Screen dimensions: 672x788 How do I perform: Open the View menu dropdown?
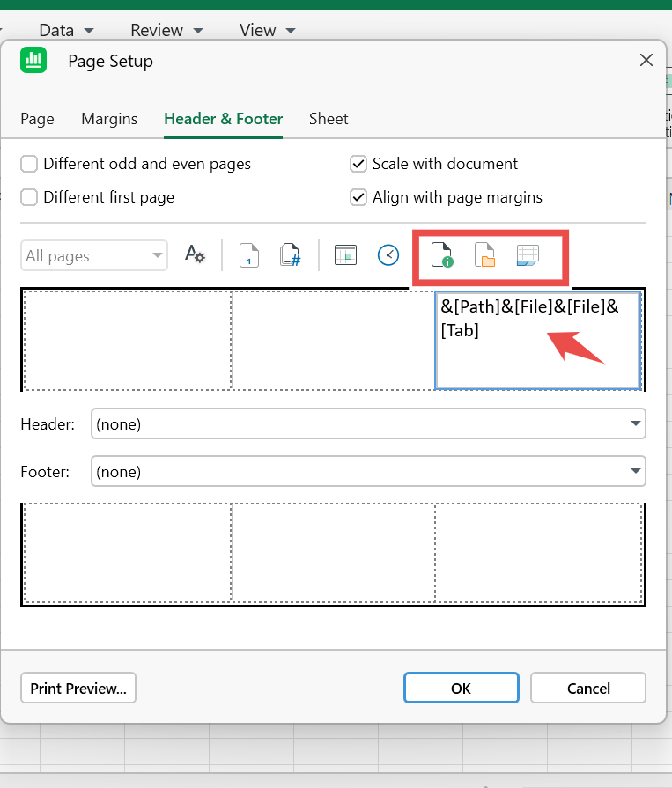coord(267,30)
